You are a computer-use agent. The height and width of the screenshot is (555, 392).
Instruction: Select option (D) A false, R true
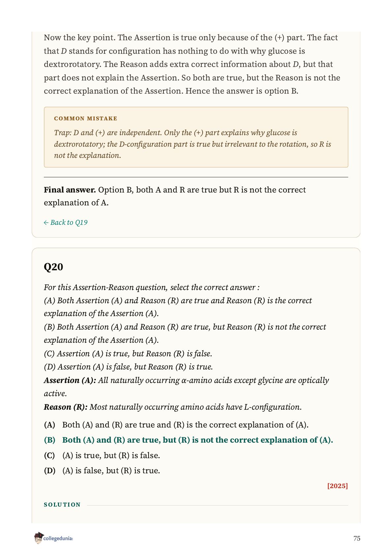(x=102, y=471)
